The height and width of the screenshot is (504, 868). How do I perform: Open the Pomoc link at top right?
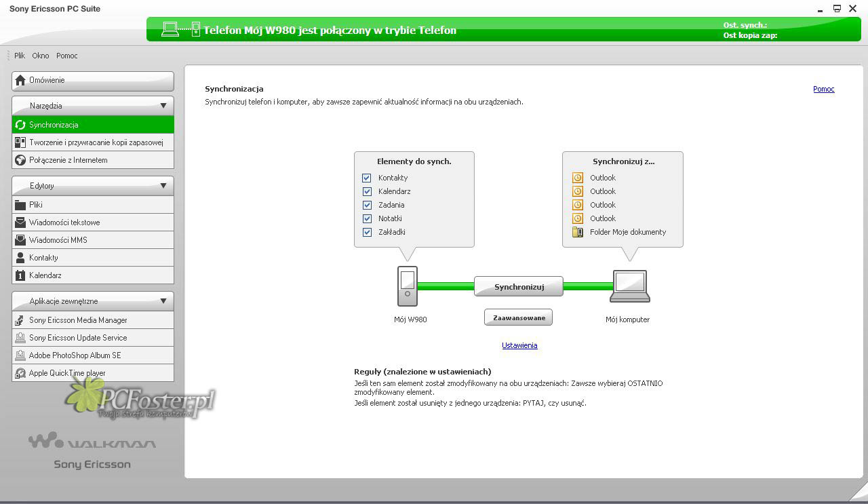[824, 89]
